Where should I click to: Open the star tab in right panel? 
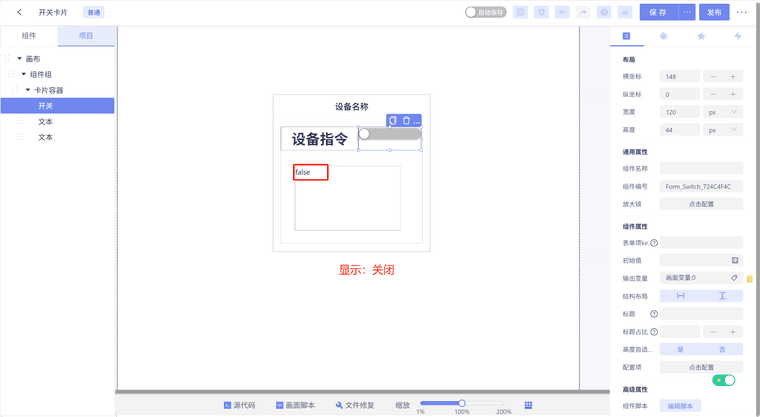point(701,36)
